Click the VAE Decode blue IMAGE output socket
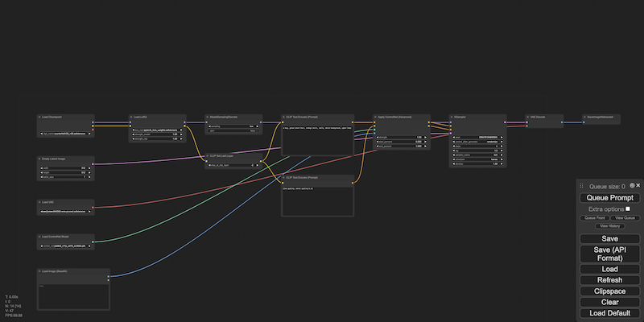Image resolution: width=644 pixels, height=322 pixels. point(562,122)
